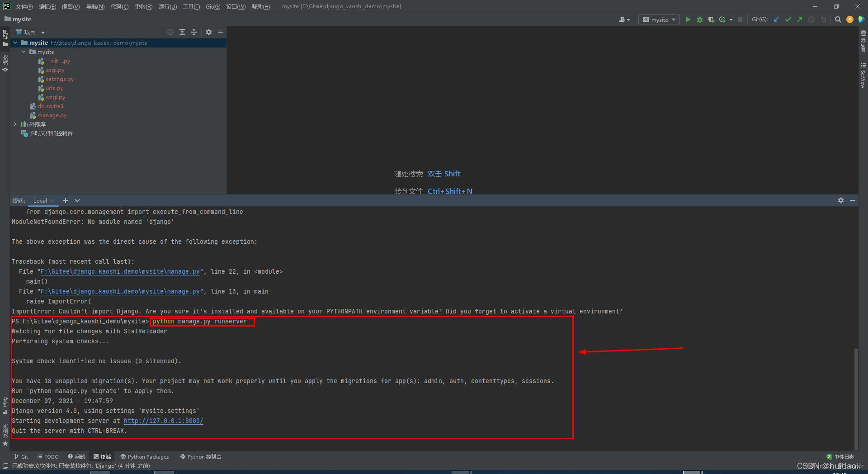Viewport: 868px width, 474px height.
Task: Collapse all nodes in the Project tree
Action: [x=194, y=32]
